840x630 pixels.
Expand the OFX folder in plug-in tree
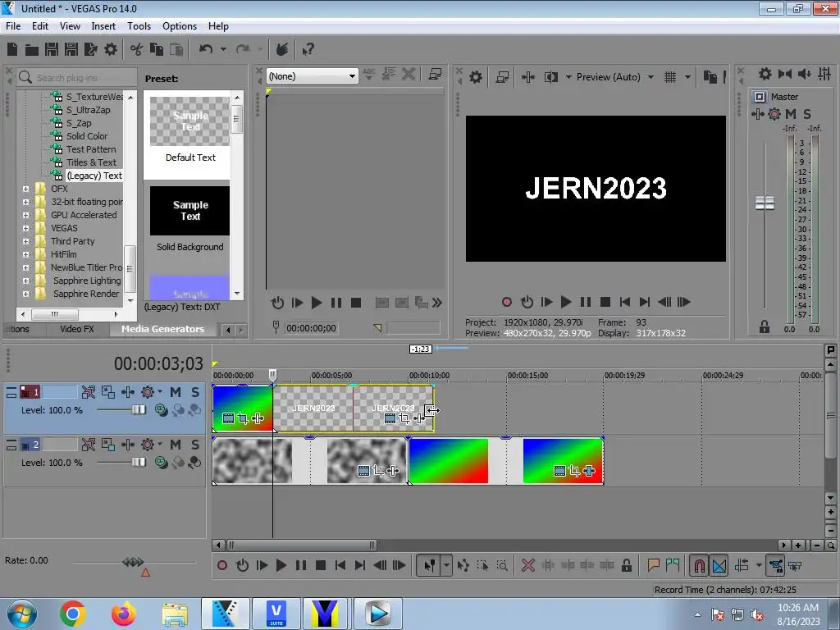25,189
